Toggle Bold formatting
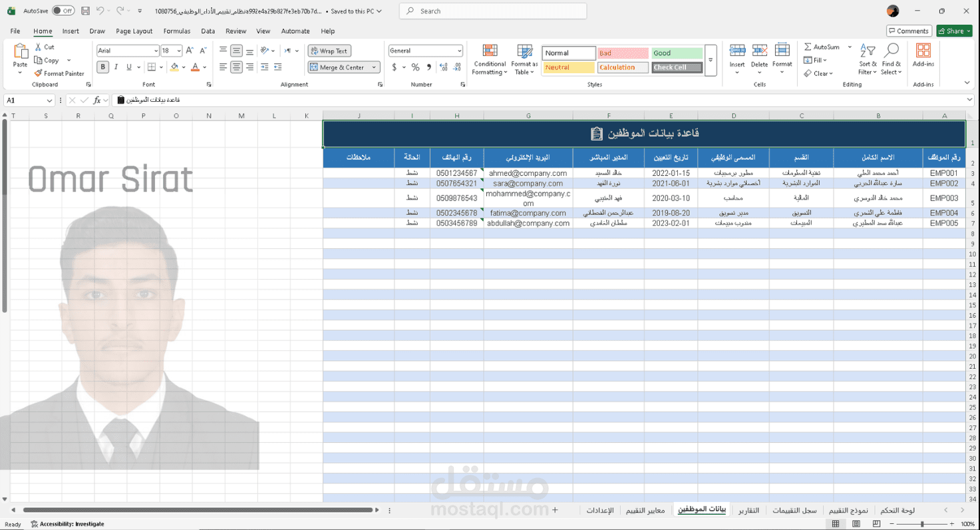 (x=103, y=67)
